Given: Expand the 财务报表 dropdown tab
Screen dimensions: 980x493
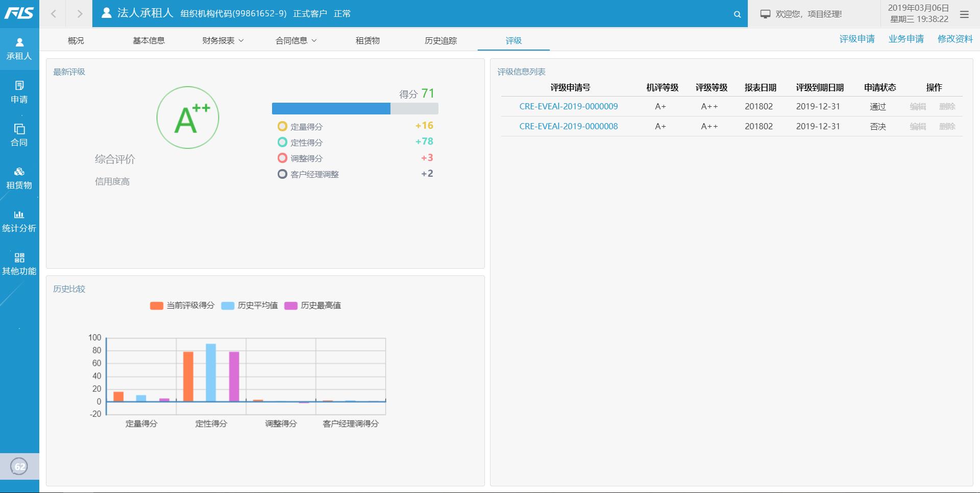Looking at the screenshot, I should click(223, 41).
